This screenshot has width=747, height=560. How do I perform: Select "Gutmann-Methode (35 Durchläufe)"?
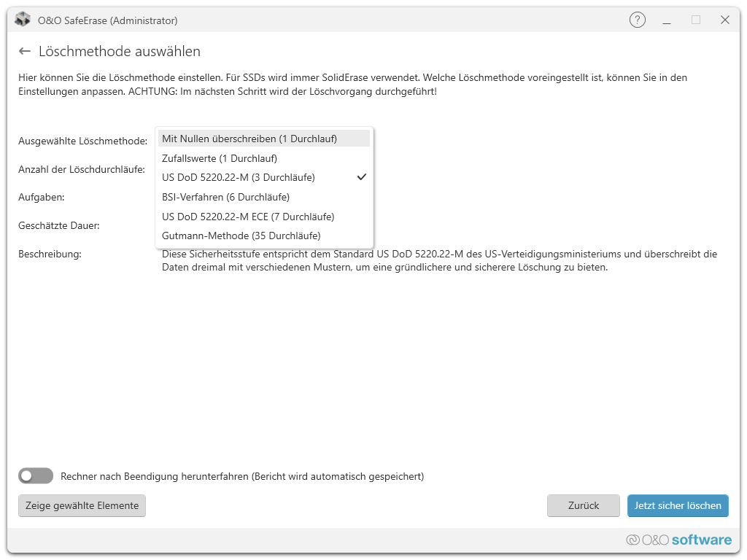[241, 236]
